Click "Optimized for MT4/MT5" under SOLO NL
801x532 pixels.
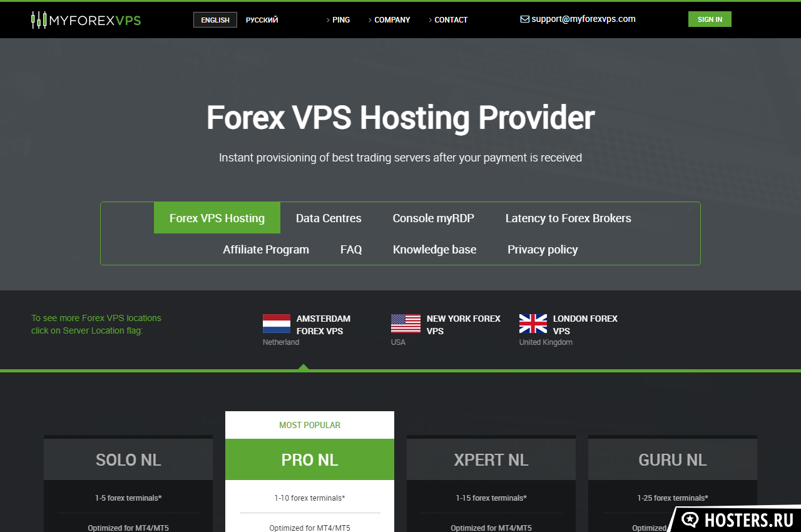tap(128, 528)
